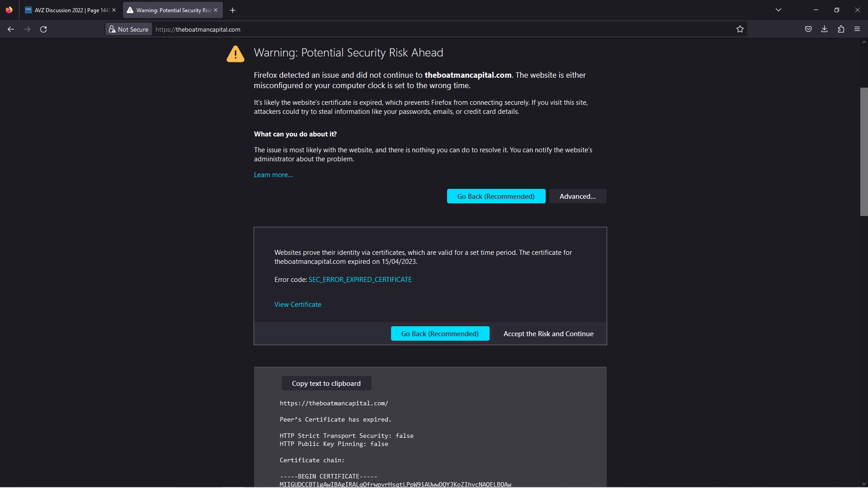Open the Firefox application menu
Screen dimensions: 868x488
[x=857, y=29]
